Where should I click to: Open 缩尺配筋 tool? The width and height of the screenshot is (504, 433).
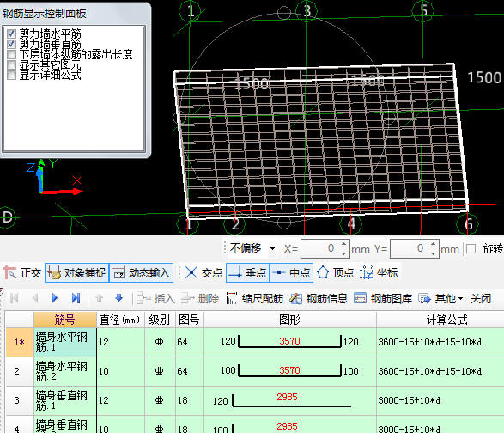pyautogui.click(x=254, y=298)
